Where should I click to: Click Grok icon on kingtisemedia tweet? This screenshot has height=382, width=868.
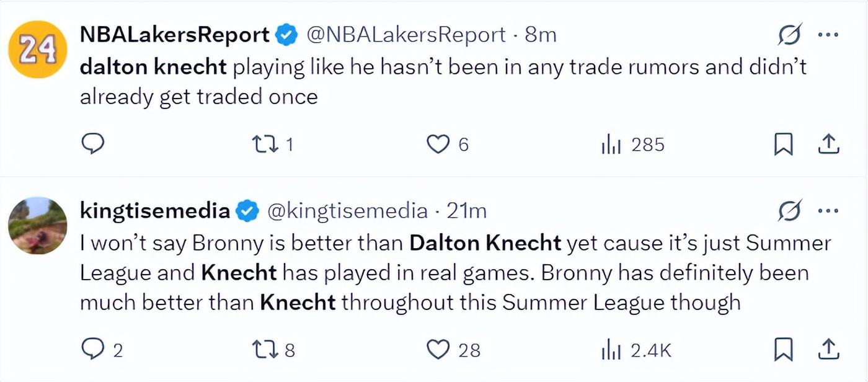(x=790, y=211)
